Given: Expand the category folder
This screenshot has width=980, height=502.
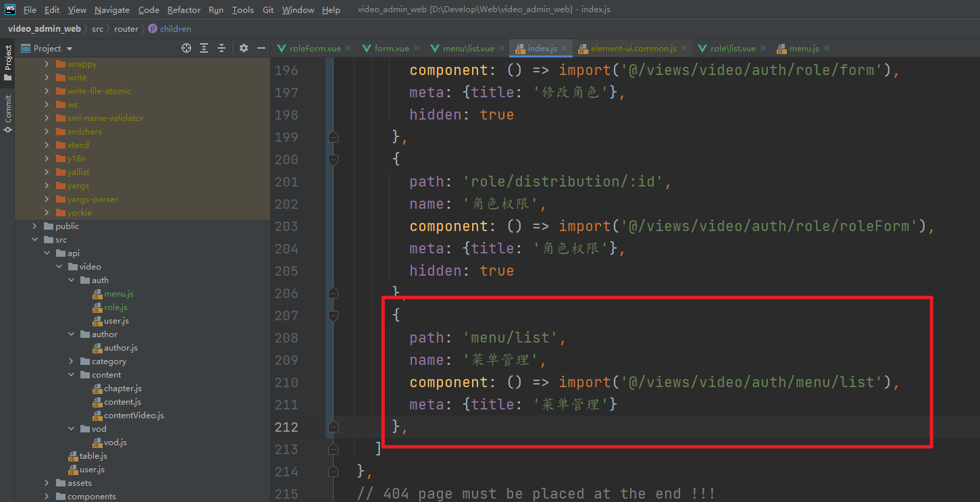Looking at the screenshot, I should 71,361.
